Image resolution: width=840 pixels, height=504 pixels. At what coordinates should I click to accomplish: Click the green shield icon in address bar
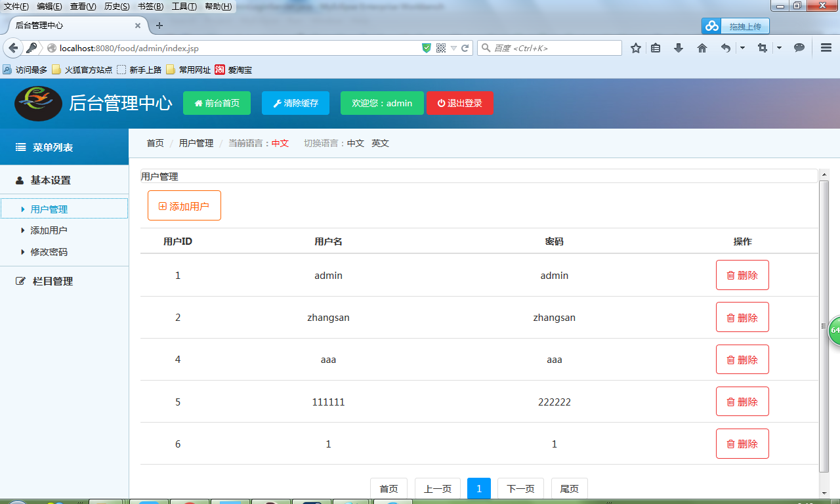pyautogui.click(x=427, y=48)
